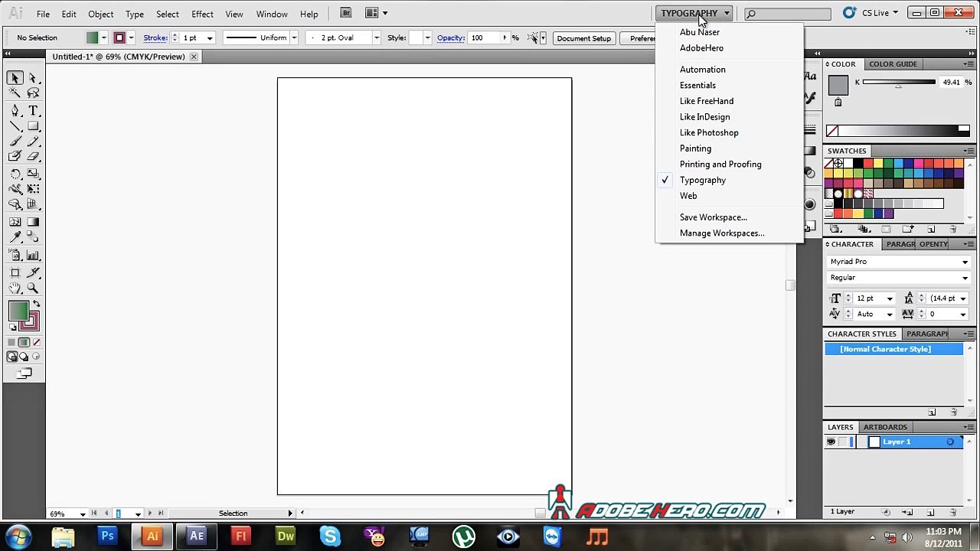Change screen mode at toolbar bottom
This screenshot has width=980, height=551.
(24, 373)
